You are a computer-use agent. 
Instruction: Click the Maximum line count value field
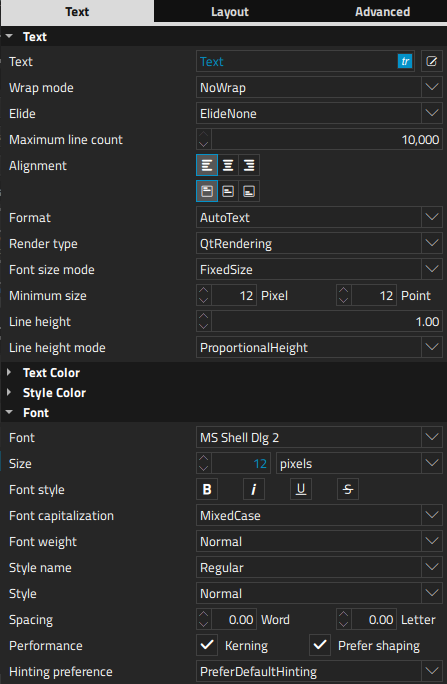tap(327, 140)
